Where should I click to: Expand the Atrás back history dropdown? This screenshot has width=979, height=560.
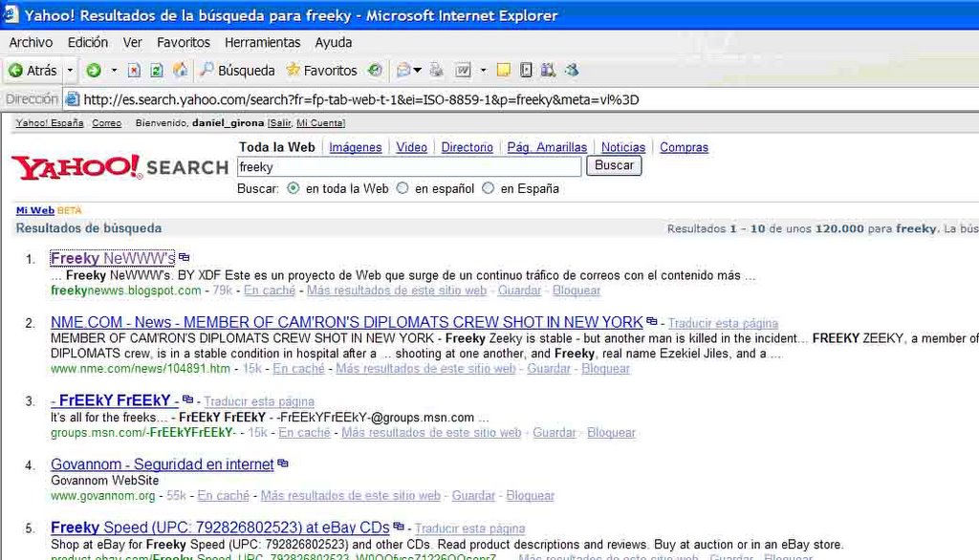coord(70,71)
